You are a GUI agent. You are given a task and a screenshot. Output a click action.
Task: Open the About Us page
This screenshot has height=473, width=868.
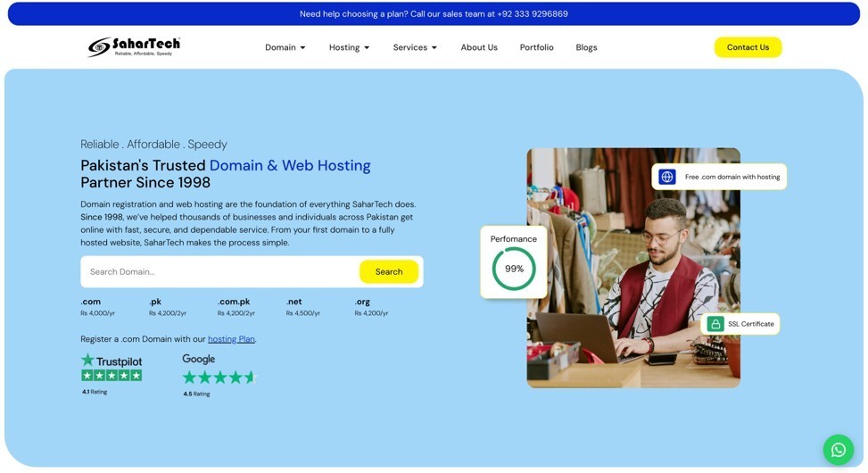coord(479,47)
